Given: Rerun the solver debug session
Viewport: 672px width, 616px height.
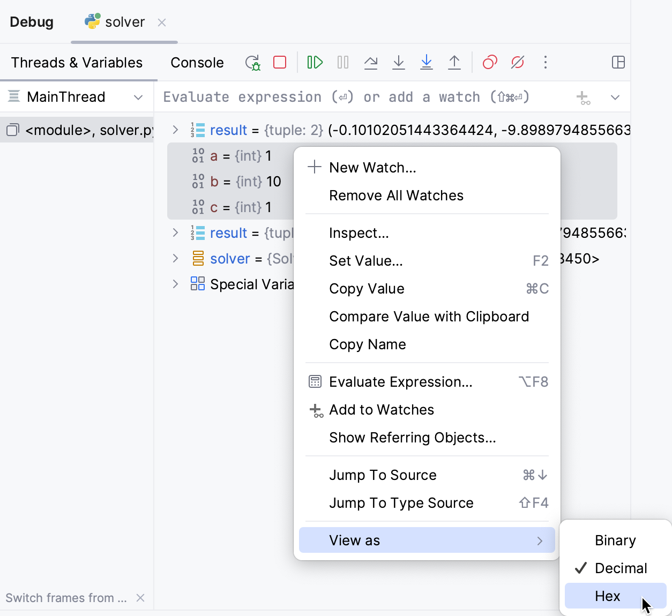Looking at the screenshot, I should pyautogui.click(x=252, y=62).
